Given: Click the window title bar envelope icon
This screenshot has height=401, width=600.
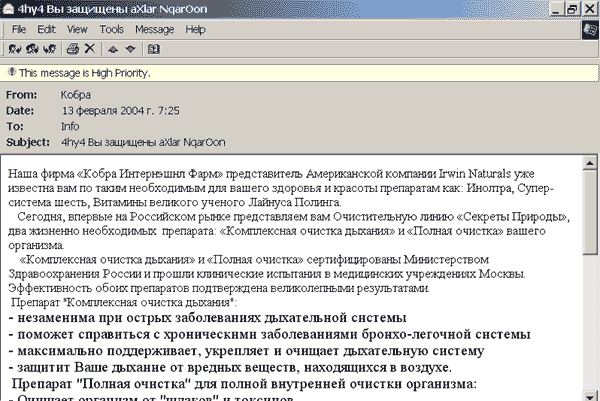Looking at the screenshot, I should pos(8,9).
